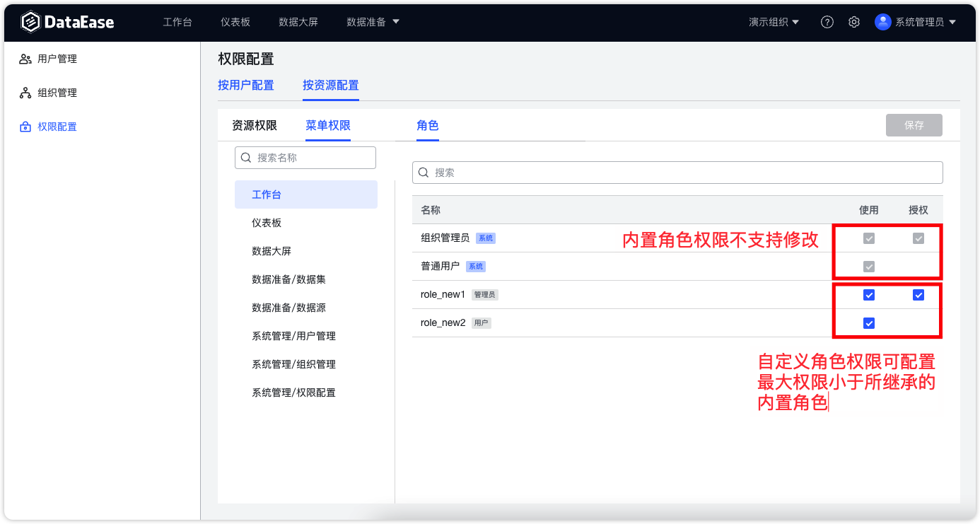This screenshot has height=524, width=980.
Task: Click the 管理员 tag beside role_new1
Action: point(485,295)
